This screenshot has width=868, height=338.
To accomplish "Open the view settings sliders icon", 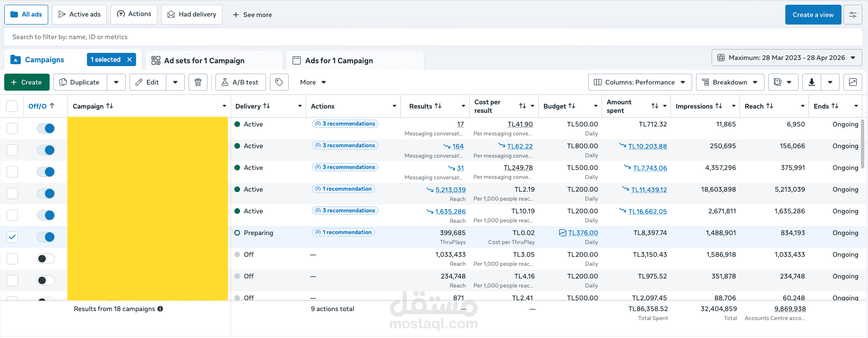I will (x=853, y=15).
